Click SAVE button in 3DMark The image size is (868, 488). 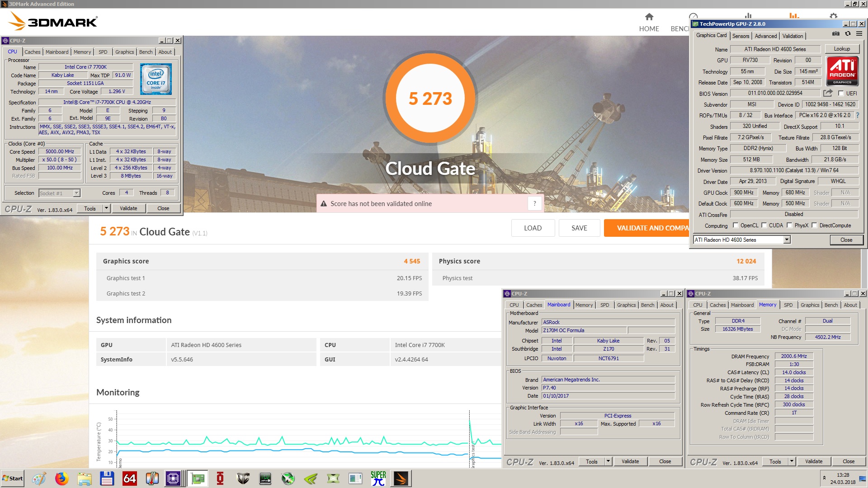(x=579, y=228)
